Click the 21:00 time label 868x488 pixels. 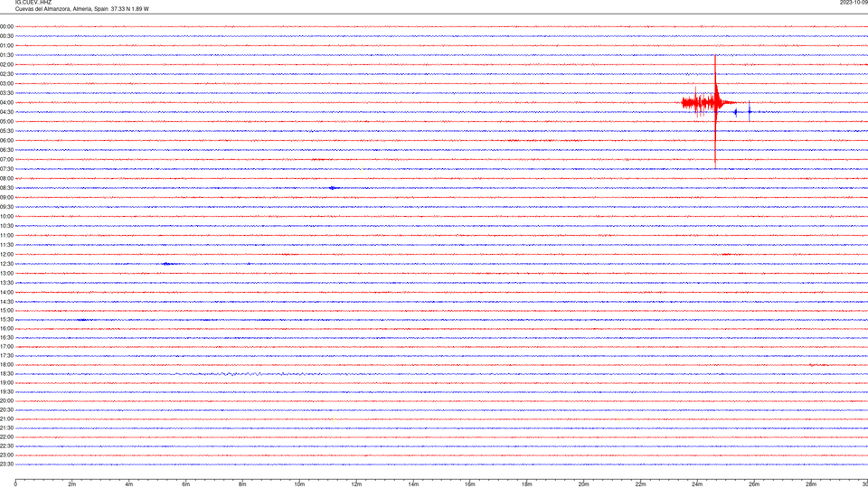6,418
